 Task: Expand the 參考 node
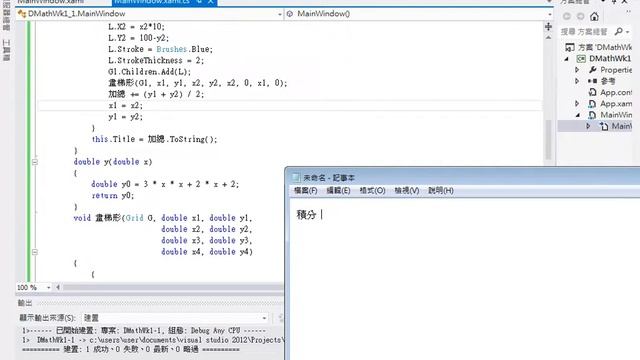pos(577,81)
